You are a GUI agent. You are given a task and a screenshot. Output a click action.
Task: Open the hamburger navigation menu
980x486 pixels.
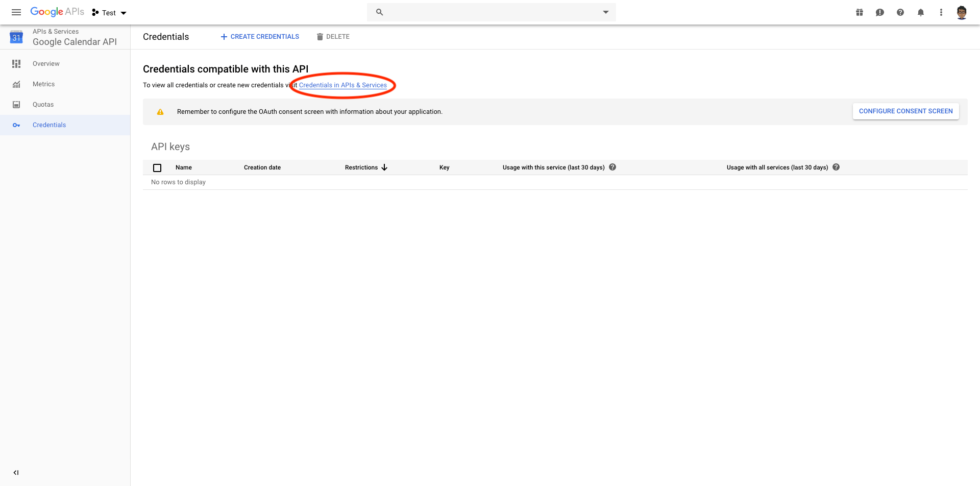[16, 12]
